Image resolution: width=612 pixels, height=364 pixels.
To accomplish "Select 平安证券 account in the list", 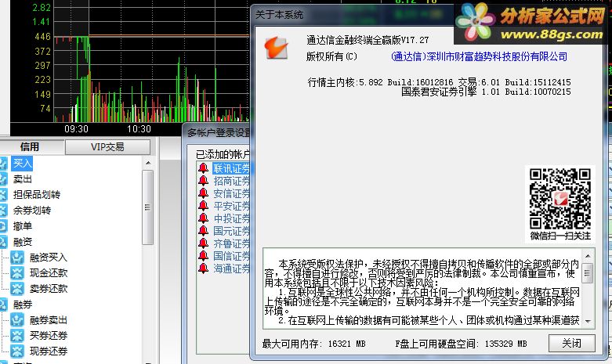I will pos(231,206).
